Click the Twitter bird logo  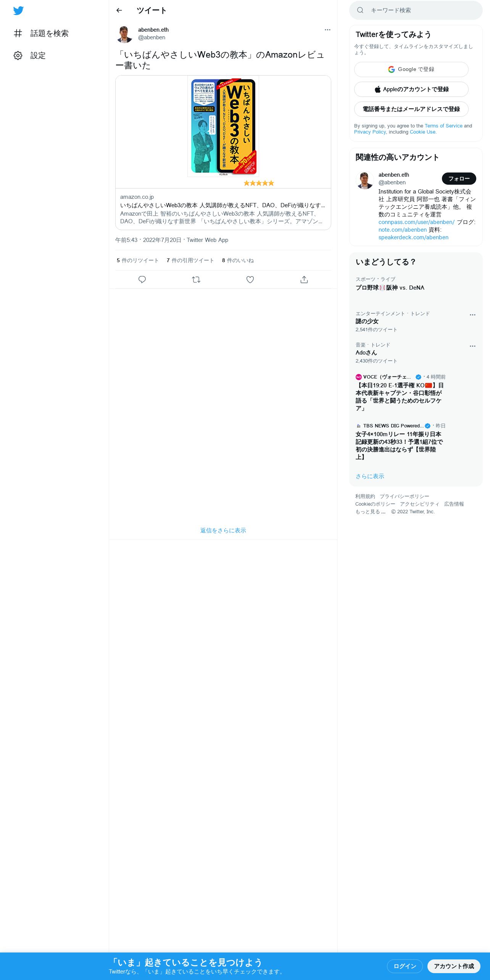18,11
